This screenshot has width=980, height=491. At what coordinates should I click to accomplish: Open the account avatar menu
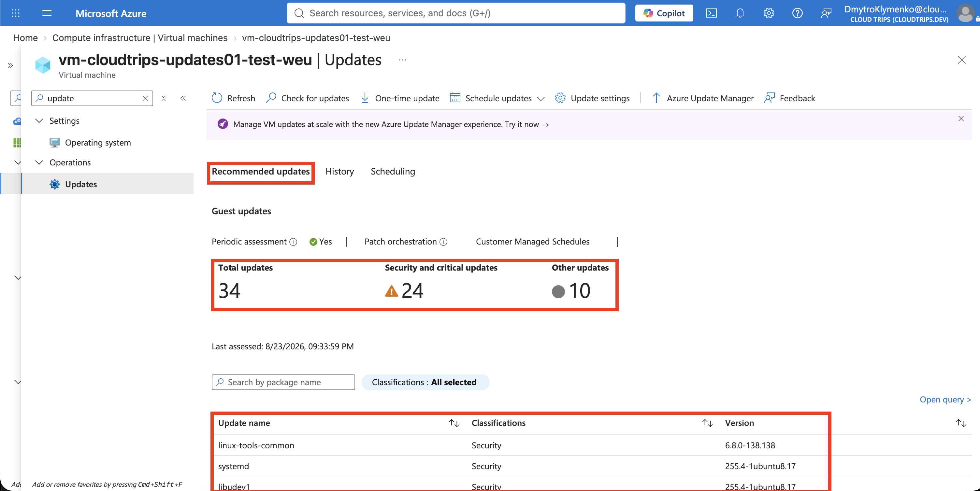[x=965, y=13]
